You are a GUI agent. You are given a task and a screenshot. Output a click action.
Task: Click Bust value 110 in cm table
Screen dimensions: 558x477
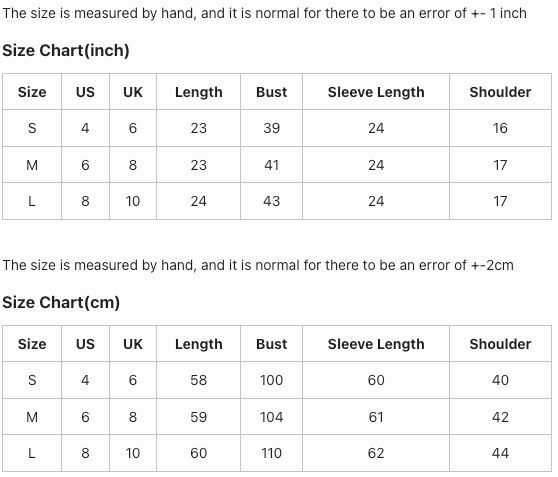coord(272,454)
